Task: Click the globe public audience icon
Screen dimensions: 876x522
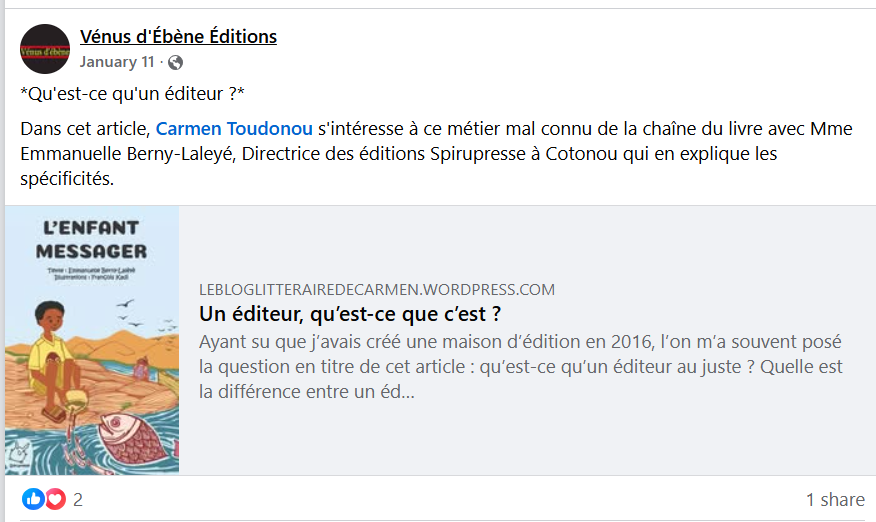Action: pyautogui.click(x=176, y=63)
